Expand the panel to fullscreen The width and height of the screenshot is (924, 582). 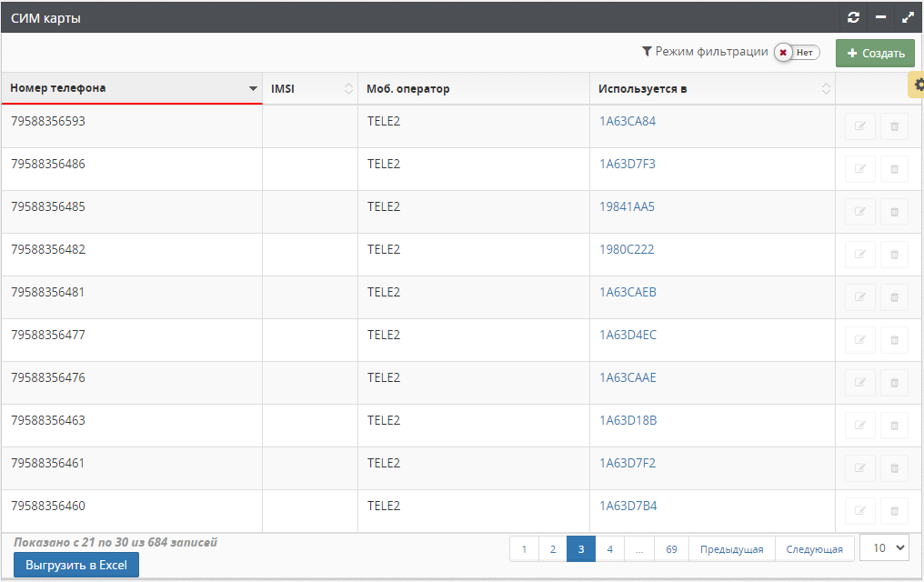(x=907, y=17)
